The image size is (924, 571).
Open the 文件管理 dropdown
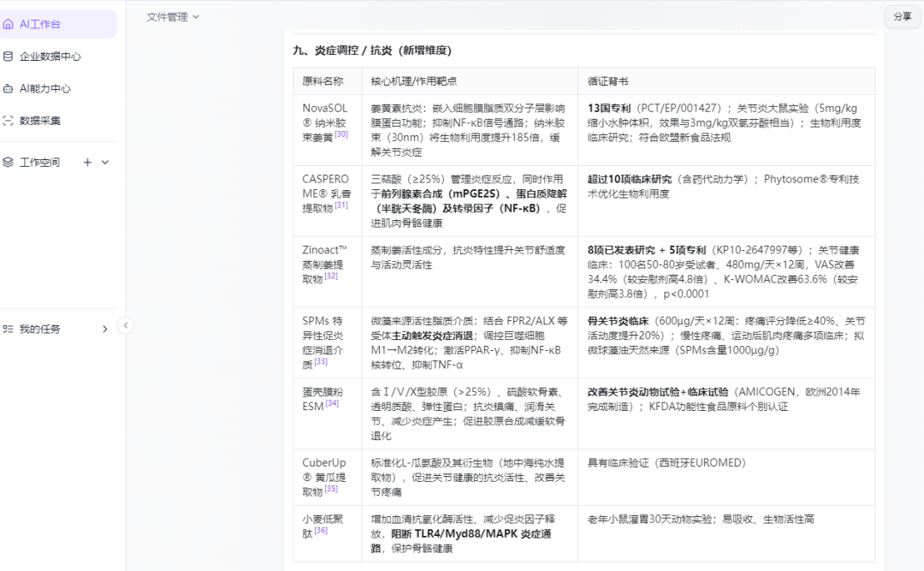coord(173,17)
